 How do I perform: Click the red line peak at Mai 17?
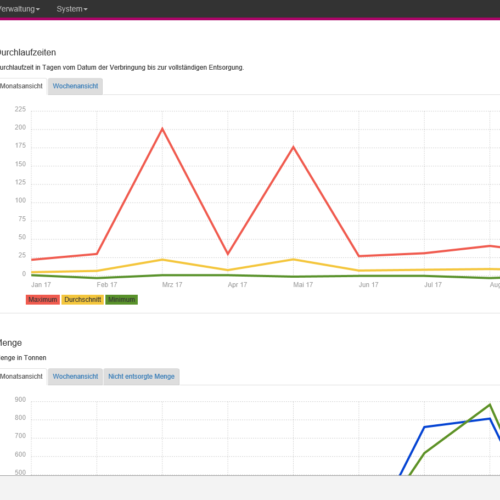(x=293, y=147)
